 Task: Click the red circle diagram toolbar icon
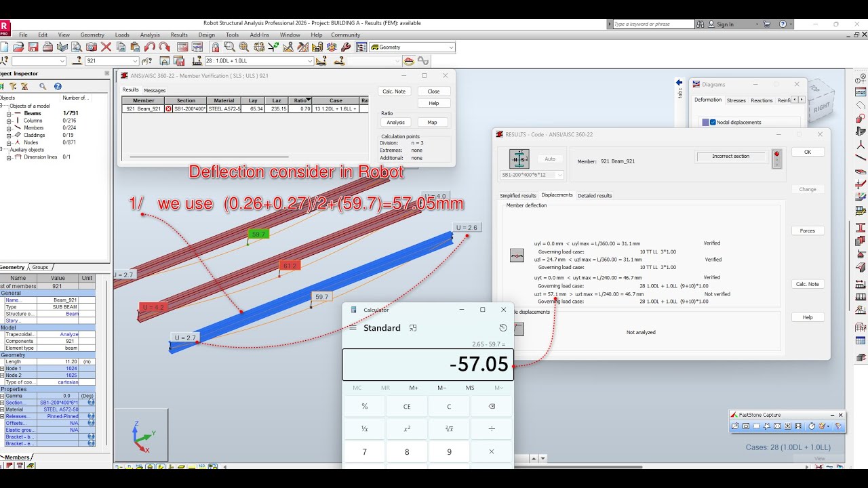pos(409,61)
